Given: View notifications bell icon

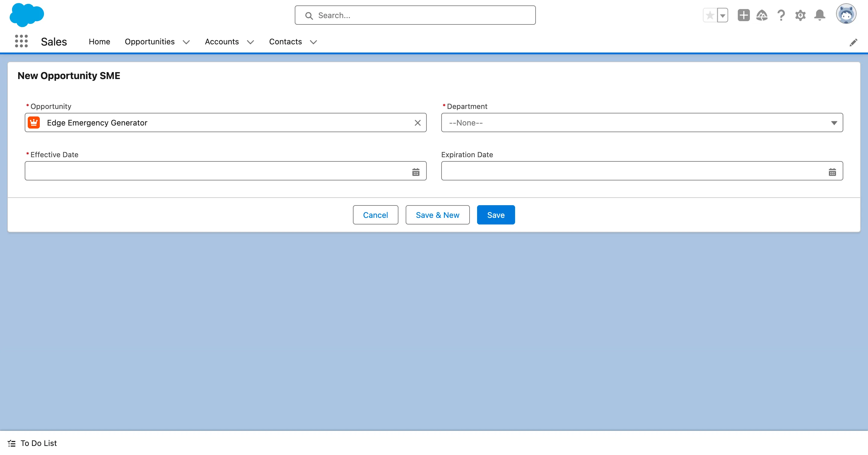Looking at the screenshot, I should click(x=819, y=15).
